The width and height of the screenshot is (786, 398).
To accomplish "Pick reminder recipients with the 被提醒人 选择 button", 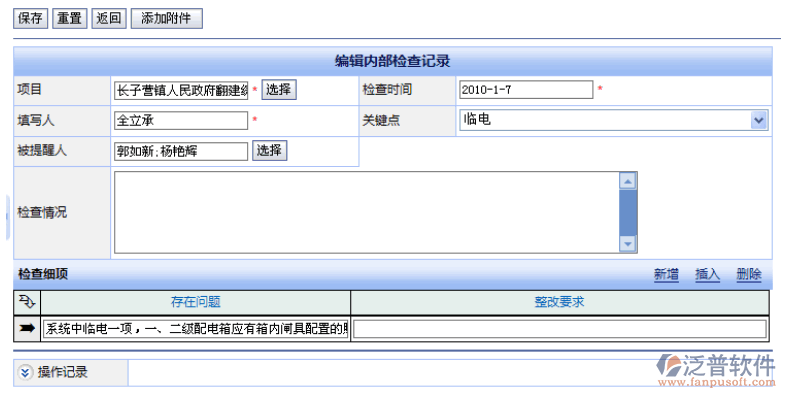I will click(x=269, y=150).
